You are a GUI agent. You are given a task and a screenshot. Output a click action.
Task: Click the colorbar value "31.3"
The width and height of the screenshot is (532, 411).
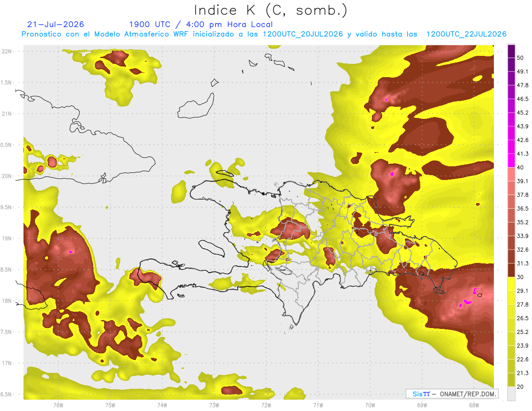(523, 263)
